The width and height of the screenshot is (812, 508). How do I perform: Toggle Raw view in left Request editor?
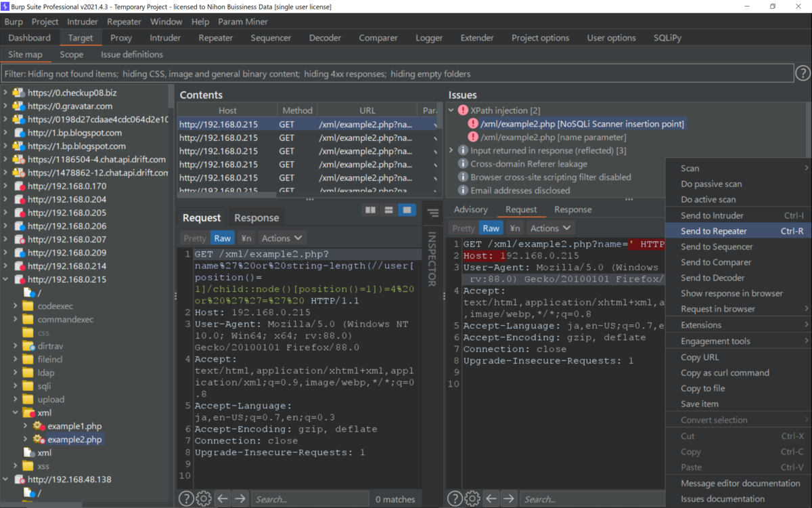point(222,238)
